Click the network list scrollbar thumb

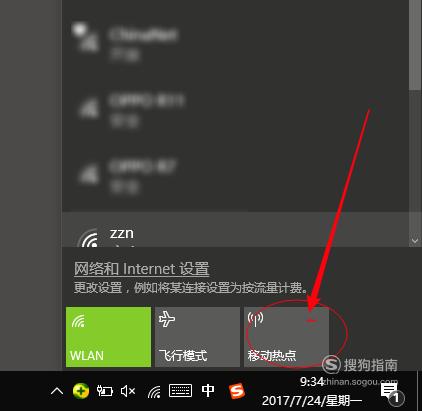(415, 45)
